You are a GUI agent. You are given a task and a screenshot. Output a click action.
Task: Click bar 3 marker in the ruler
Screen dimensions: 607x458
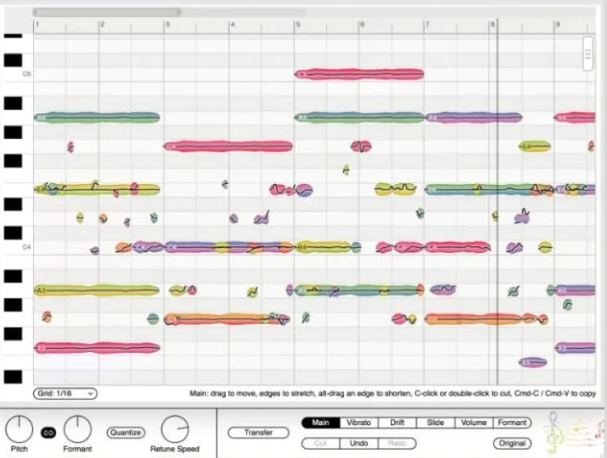(x=167, y=24)
